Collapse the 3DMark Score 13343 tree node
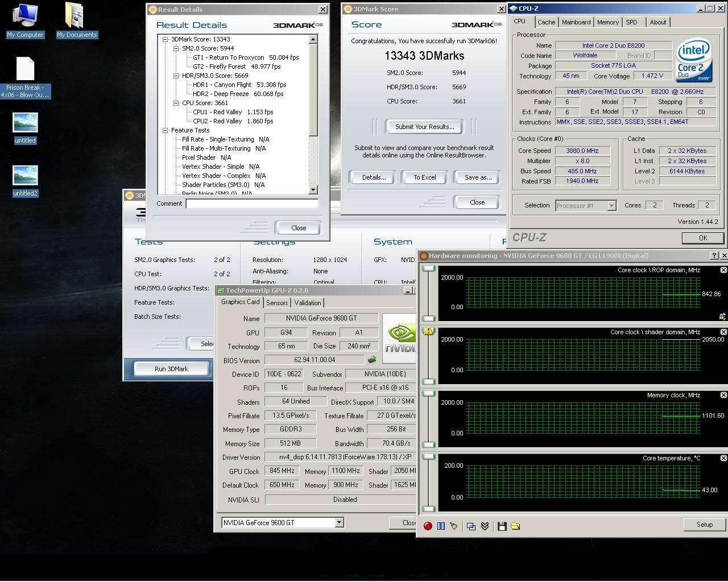The image size is (728, 582). tap(166, 39)
